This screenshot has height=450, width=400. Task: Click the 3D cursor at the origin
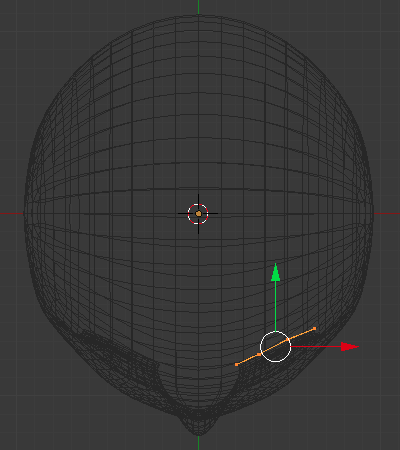[198, 214]
